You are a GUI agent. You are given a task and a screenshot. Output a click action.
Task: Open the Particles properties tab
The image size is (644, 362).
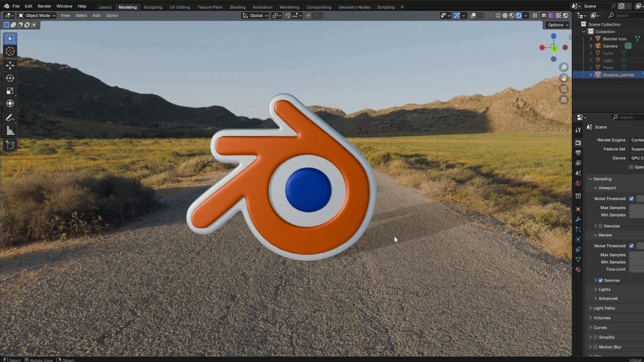tap(578, 229)
